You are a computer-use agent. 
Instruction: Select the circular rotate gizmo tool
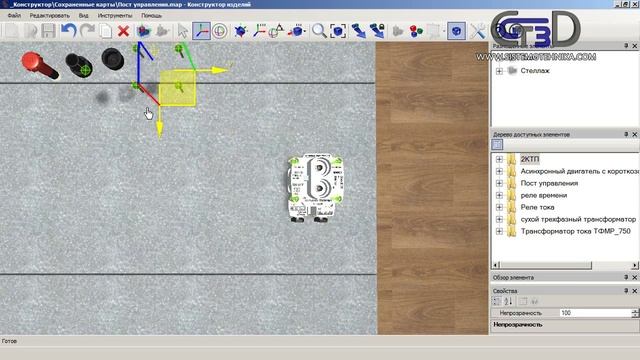(220, 31)
